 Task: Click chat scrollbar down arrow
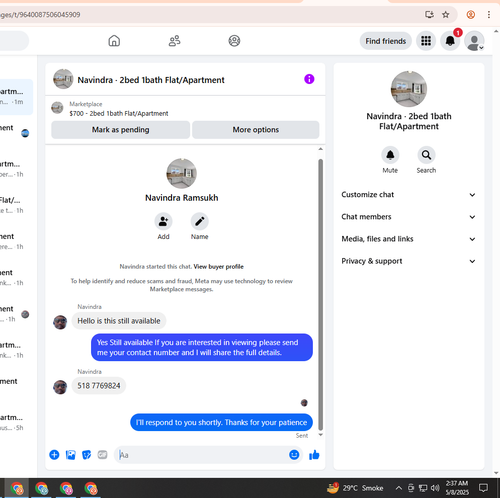pyautogui.click(x=320, y=434)
